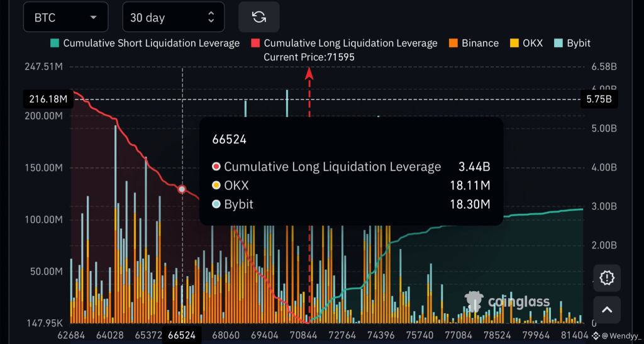Click the BTC dropdown caret arrow
Screen dimensions: 644x344
click(x=94, y=18)
